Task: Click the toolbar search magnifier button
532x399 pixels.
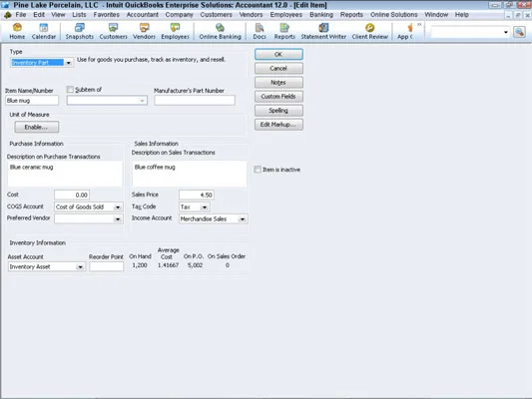Action: click(x=519, y=32)
